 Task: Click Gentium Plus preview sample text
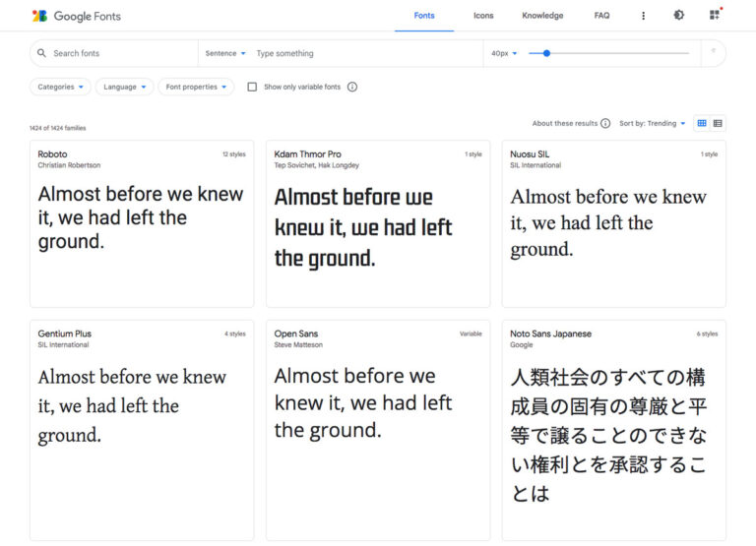(x=132, y=405)
